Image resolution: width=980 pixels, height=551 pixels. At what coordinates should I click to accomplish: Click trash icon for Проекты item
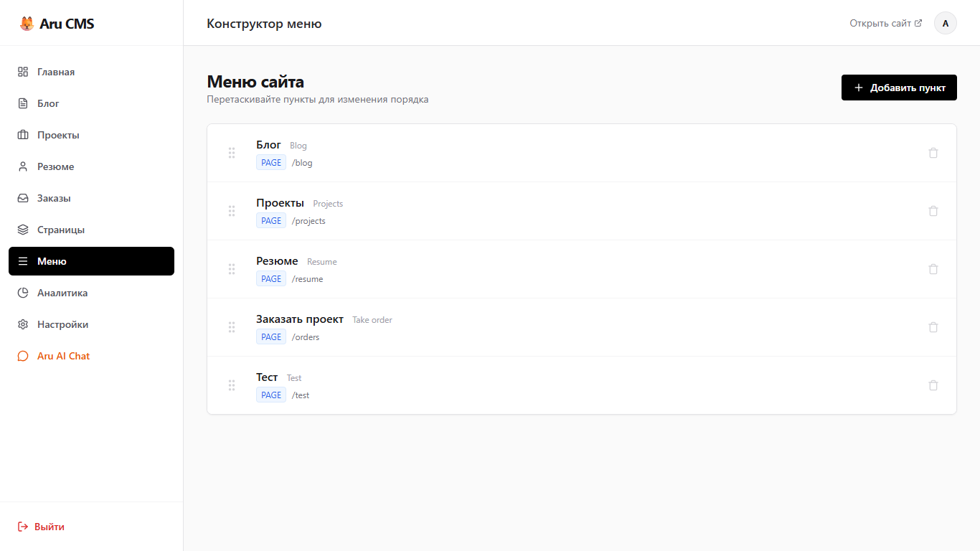pyautogui.click(x=933, y=211)
